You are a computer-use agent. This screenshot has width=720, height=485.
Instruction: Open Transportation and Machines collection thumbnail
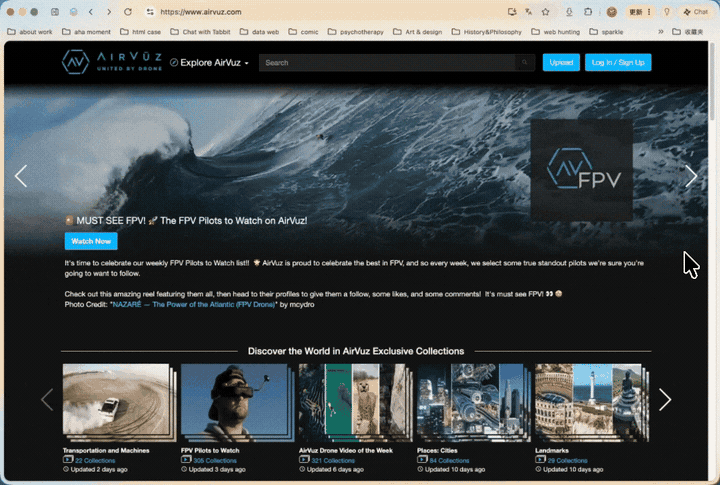pyautogui.click(x=119, y=402)
